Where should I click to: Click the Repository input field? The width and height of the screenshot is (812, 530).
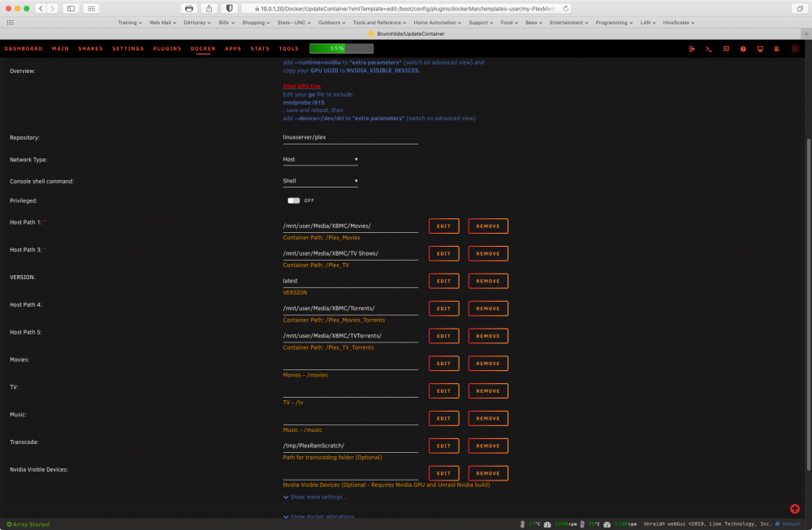(350, 138)
